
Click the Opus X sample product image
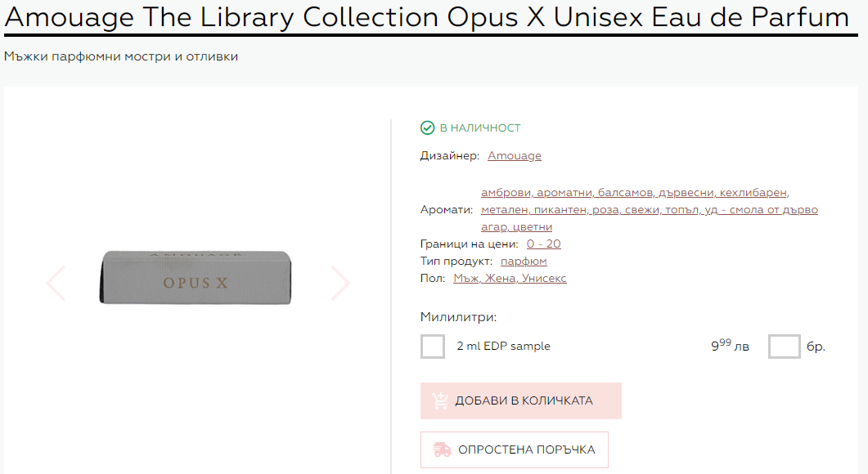pyautogui.click(x=196, y=278)
